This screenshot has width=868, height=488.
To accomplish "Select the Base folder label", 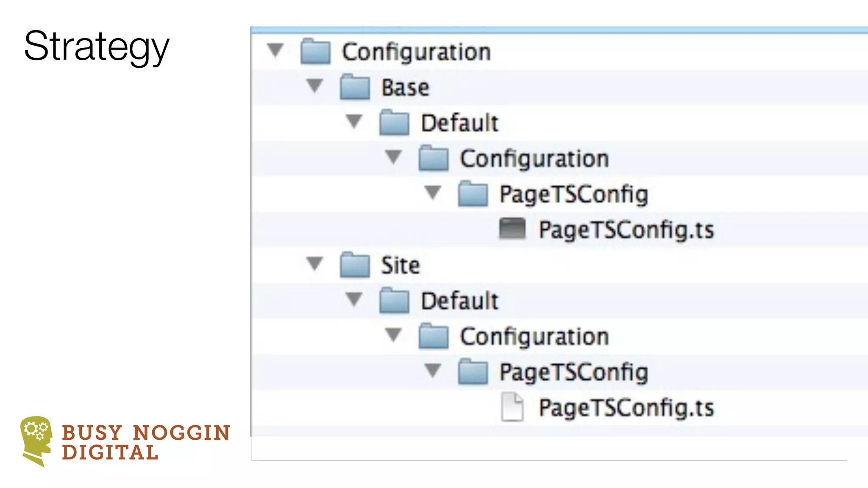I will (x=405, y=88).
